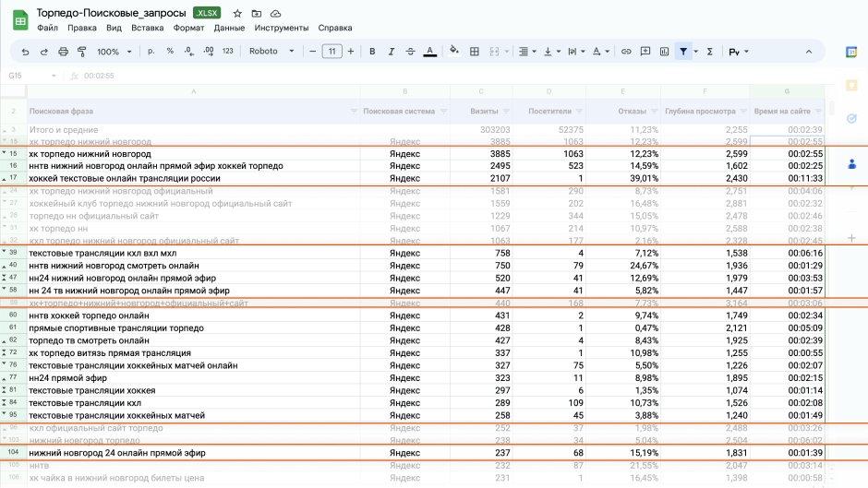Open the Borders tool
The height and width of the screenshot is (488, 868).
[x=475, y=52]
